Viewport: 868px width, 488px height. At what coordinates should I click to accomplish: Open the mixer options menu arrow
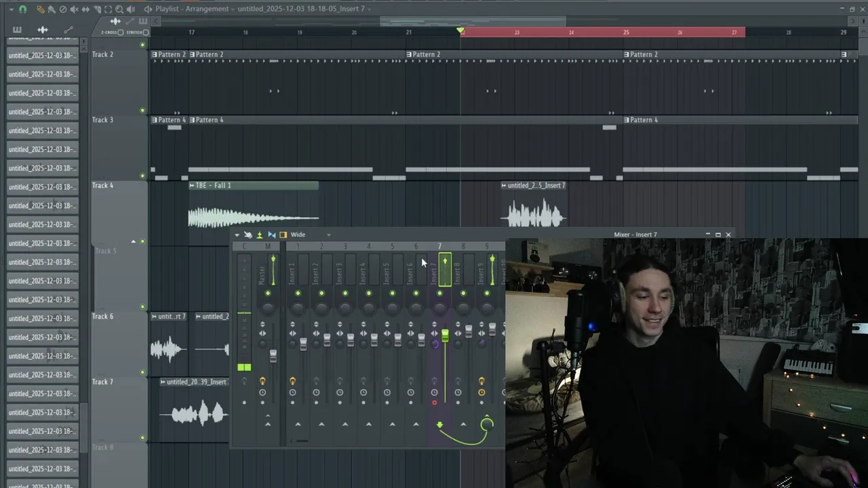click(237, 235)
